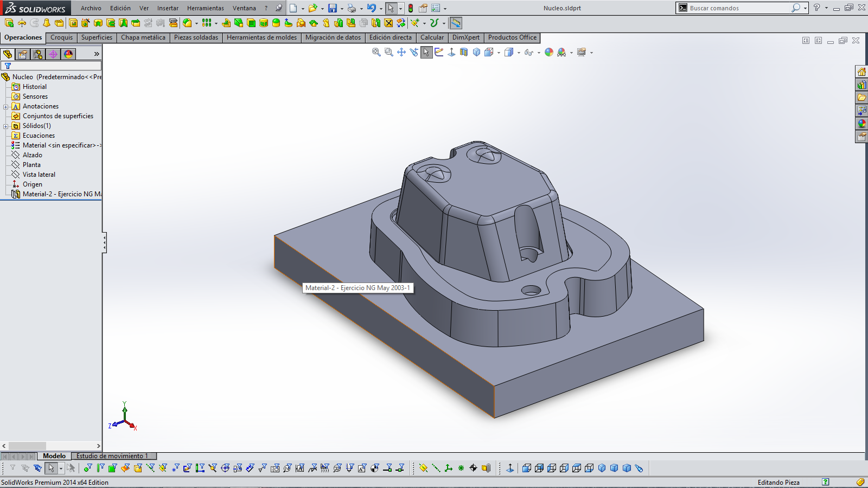The image size is (868, 488).
Task: Open the Linear Pattern dropdown arrow
Action: 216,23
